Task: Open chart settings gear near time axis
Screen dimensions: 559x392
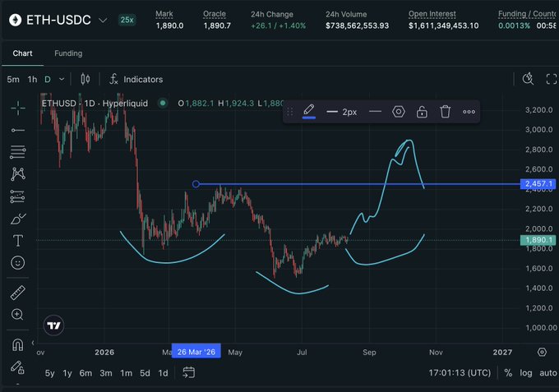Action: (x=542, y=352)
